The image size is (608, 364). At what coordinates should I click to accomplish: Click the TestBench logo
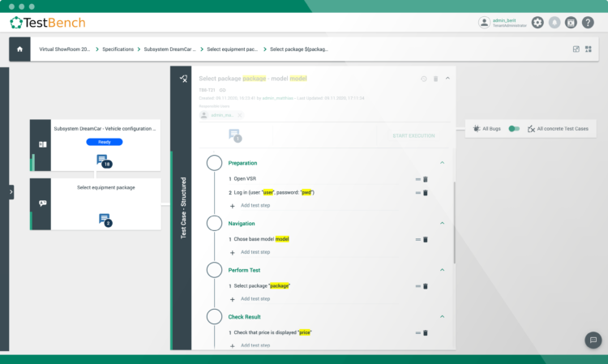click(47, 23)
